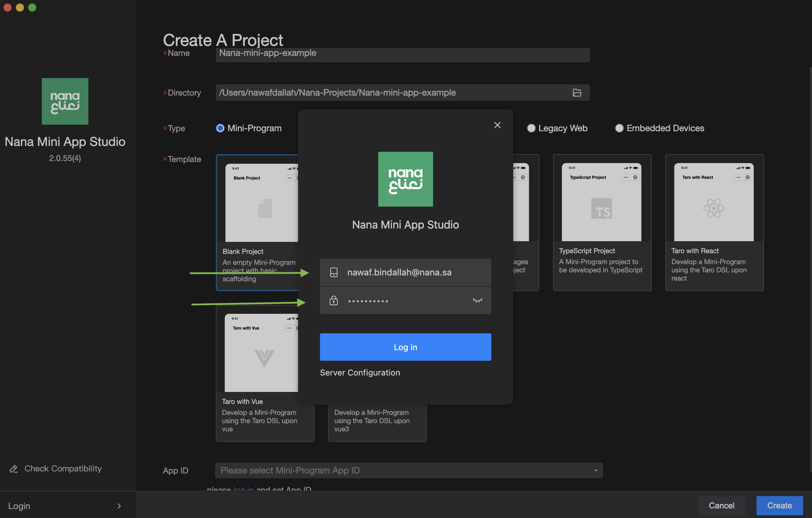Close the login dialog with X icon
The width and height of the screenshot is (812, 518).
[x=497, y=125]
